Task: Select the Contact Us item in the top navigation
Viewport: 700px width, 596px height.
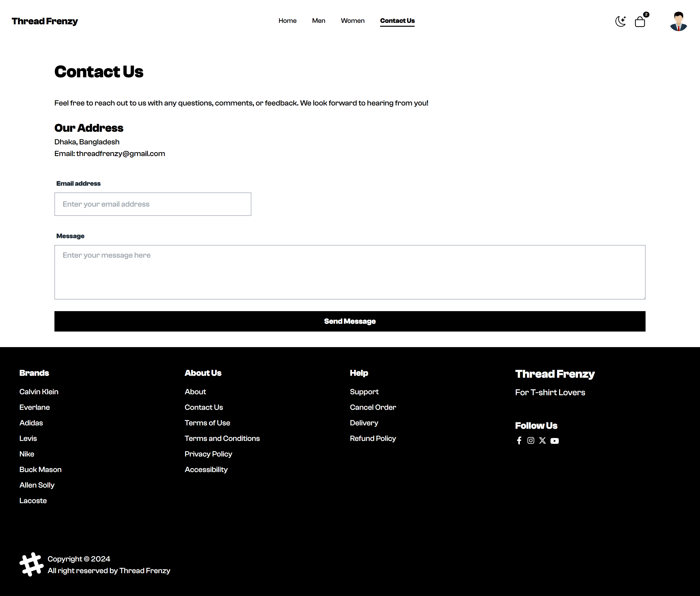Action: 397,21
